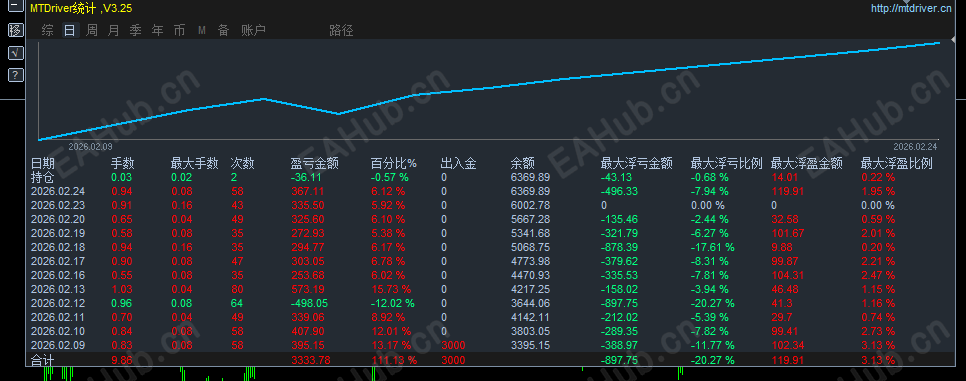
Task: Open the ? help icon
Action: tap(15, 75)
